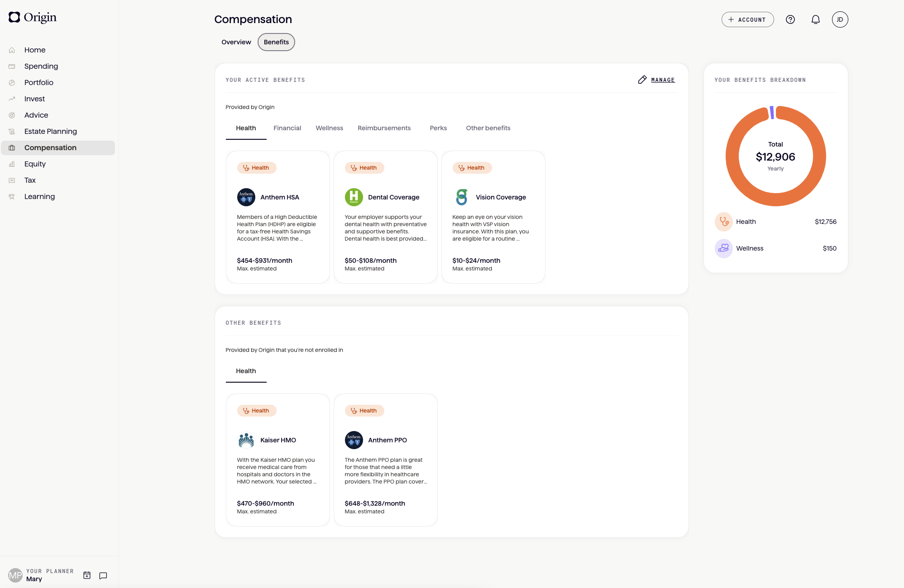Click the Manage pencil icon
This screenshot has width=904, height=588.
coord(642,80)
